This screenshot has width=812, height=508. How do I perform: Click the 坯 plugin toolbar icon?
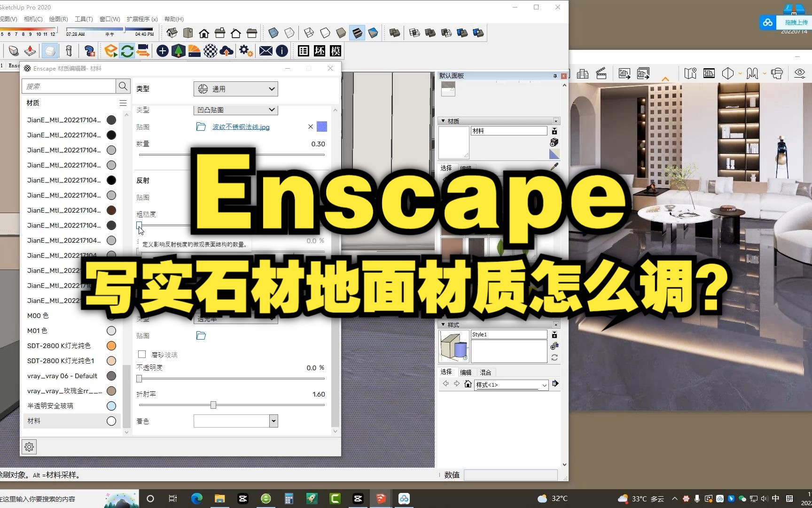(x=320, y=51)
